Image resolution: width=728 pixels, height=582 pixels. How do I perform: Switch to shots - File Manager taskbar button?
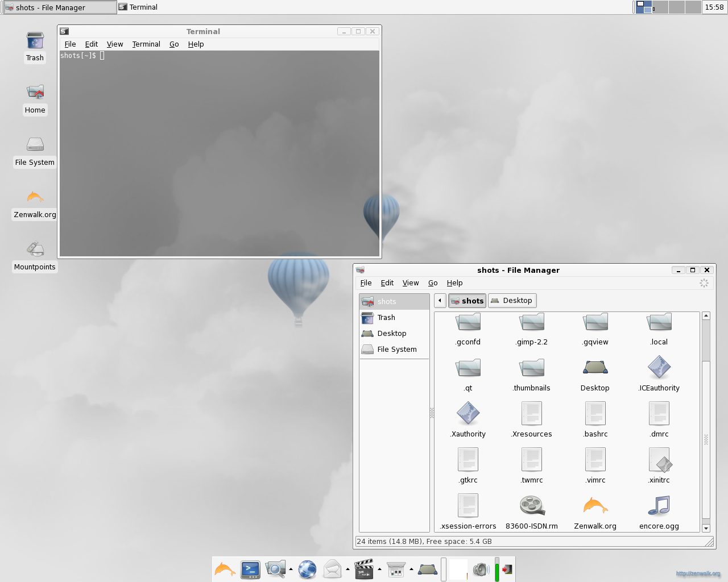[x=59, y=7]
